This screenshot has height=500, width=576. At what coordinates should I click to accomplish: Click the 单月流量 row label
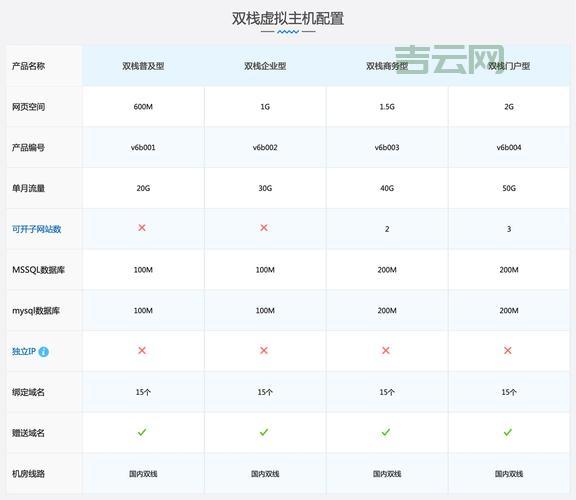coord(28,188)
